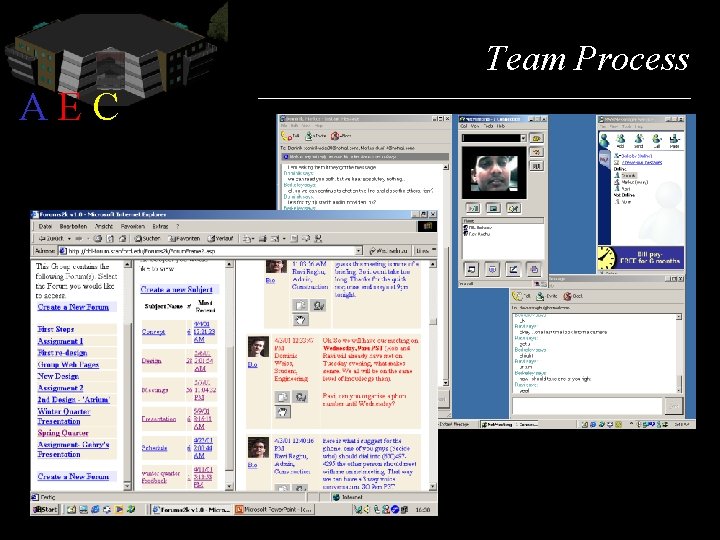The width and height of the screenshot is (720, 540).
Task: Open Verlauf history in IE toolbar
Action: [x=220, y=239]
